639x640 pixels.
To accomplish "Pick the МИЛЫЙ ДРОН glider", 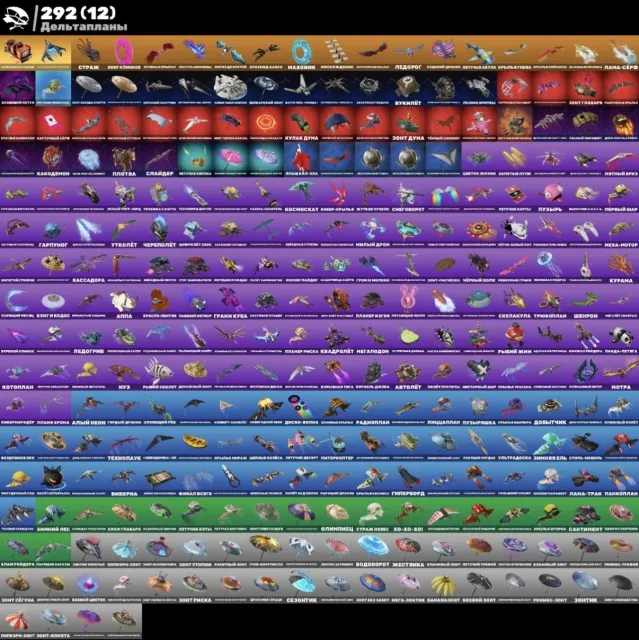I will [x=373, y=231].
